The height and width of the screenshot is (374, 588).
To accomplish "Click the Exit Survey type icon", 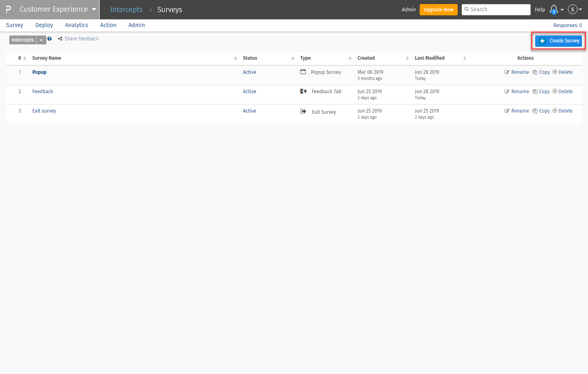I will (303, 111).
